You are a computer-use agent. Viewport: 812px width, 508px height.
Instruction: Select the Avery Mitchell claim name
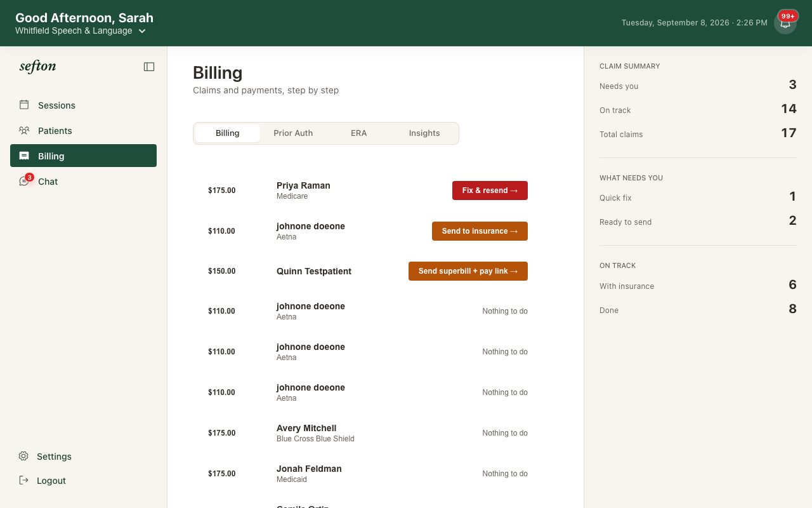tap(306, 428)
